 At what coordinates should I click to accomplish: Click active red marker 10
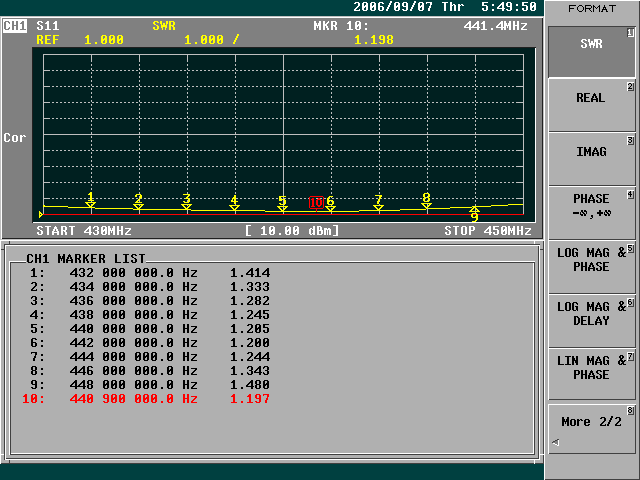[x=316, y=203]
